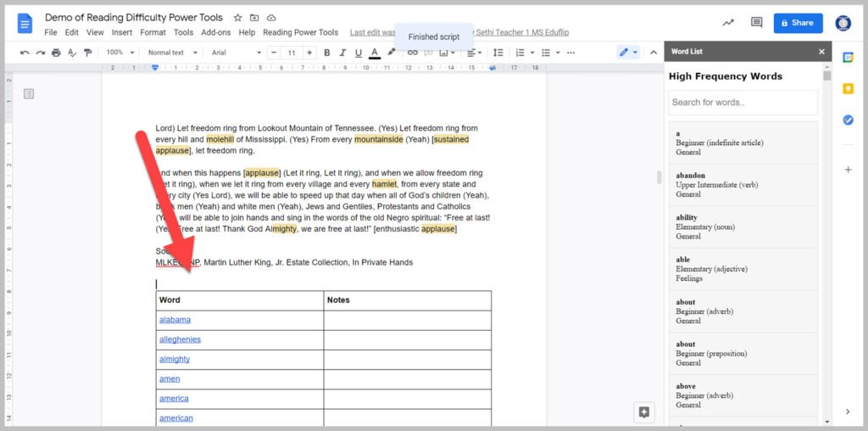This screenshot has width=868, height=431.
Task: Select the paint format tool
Action: tap(87, 53)
